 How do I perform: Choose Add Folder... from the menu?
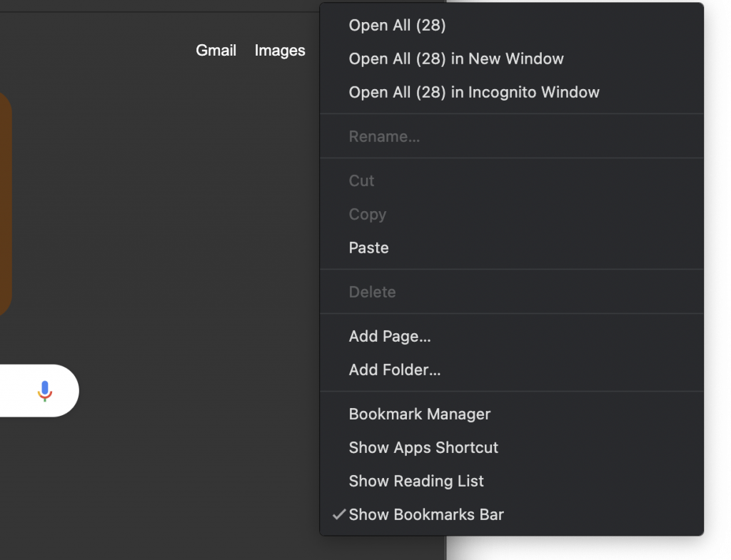[395, 370]
